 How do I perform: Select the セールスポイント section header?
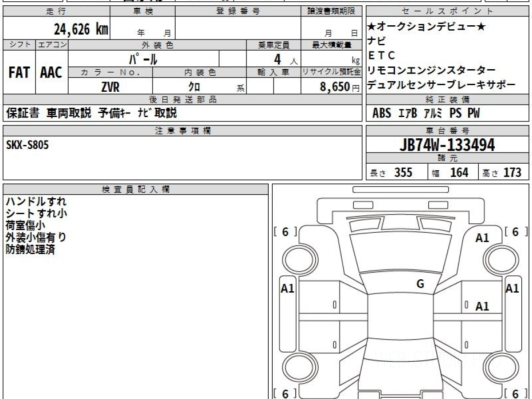point(448,12)
